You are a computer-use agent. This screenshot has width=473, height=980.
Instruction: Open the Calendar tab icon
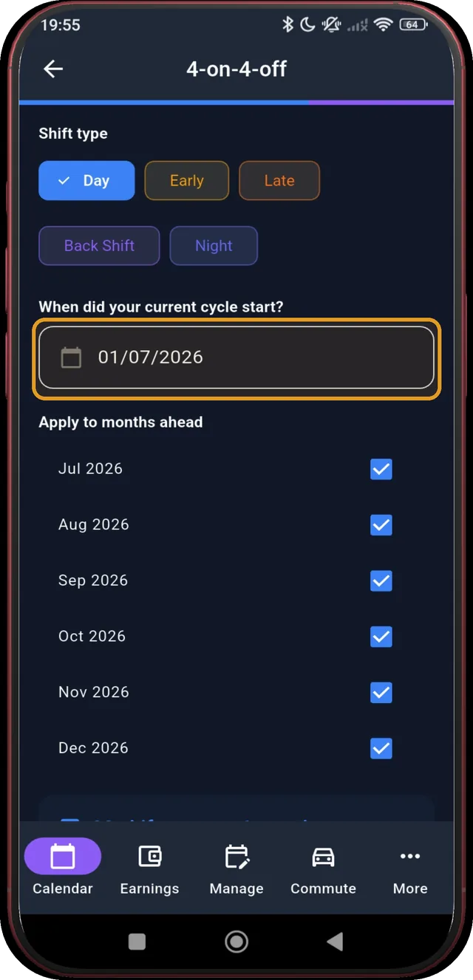(x=63, y=857)
